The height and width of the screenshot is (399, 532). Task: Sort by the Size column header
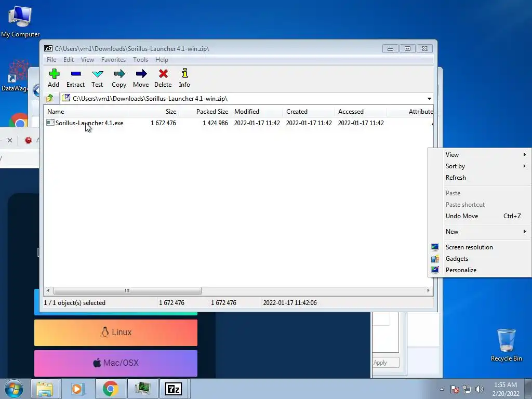tap(153, 112)
